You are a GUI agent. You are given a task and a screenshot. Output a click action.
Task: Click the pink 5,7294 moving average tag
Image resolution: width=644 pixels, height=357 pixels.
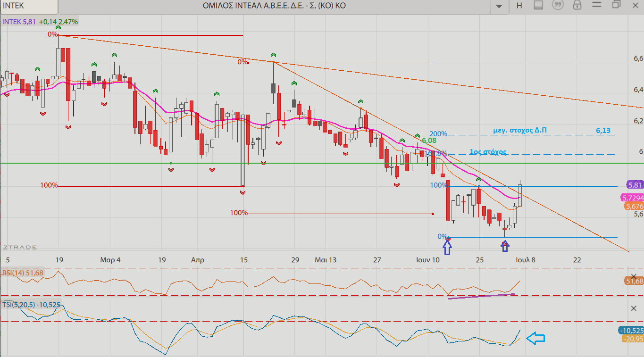(632, 198)
